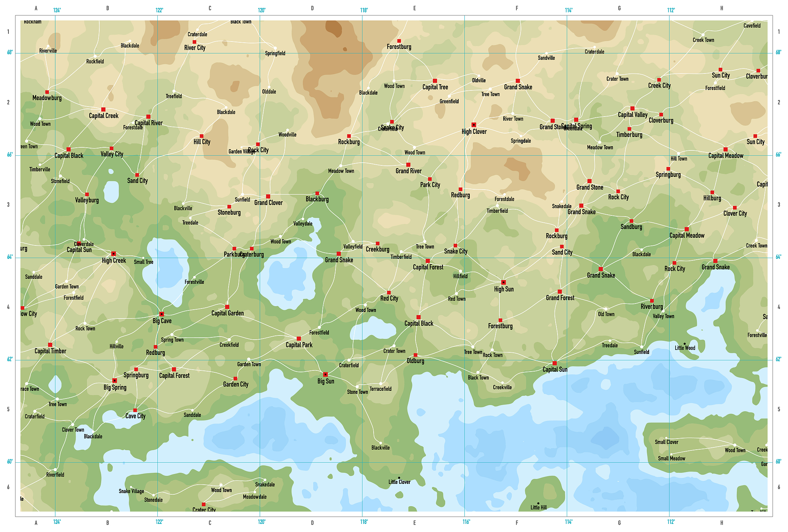Select the "Terracefield" label
This screenshot has height=532, width=788.
point(381,389)
